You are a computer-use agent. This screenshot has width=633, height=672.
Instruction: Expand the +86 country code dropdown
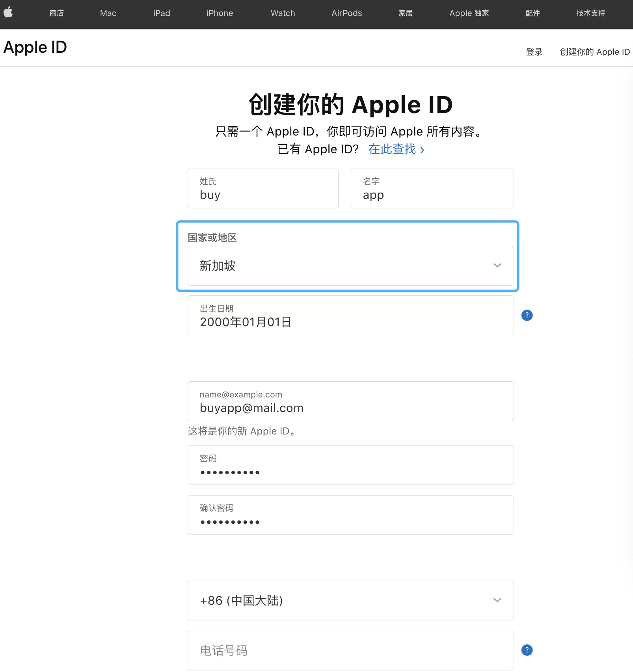click(x=350, y=600)
